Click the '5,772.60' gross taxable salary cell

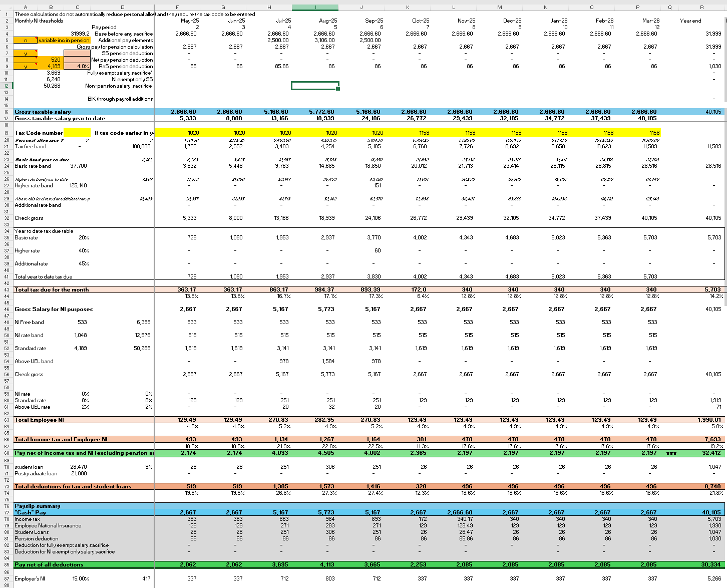click(x=321, y=112)
